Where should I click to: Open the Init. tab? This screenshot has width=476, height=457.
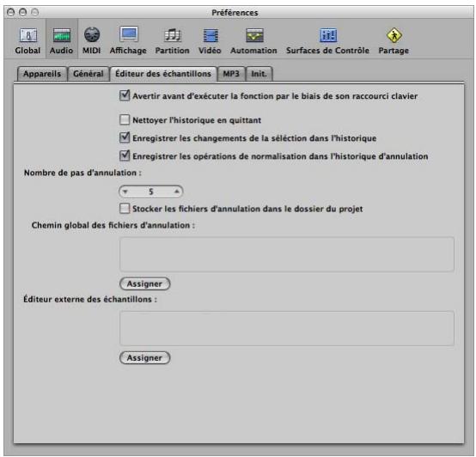tap(259, 74)
